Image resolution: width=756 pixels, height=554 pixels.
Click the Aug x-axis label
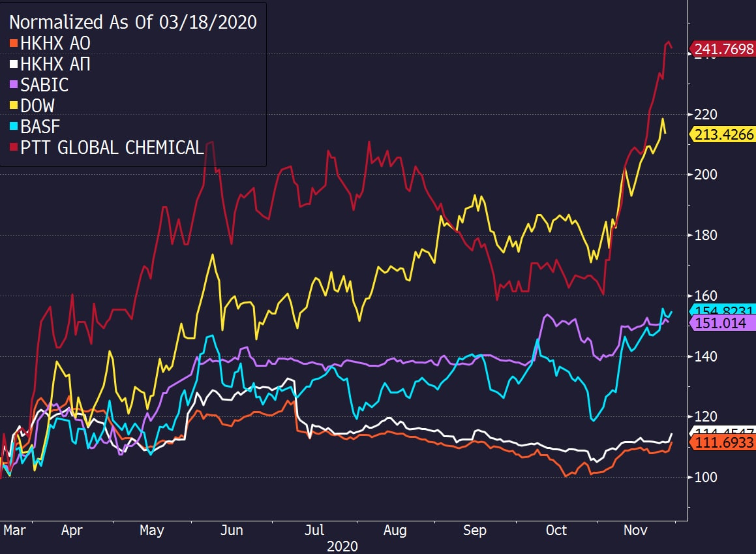395,531
